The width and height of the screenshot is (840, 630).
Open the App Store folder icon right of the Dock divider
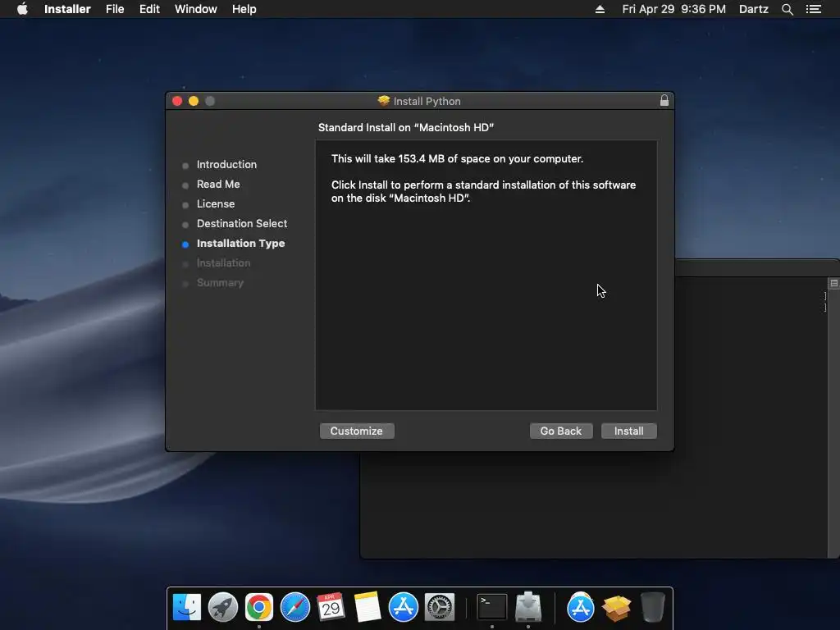(580, 607)
